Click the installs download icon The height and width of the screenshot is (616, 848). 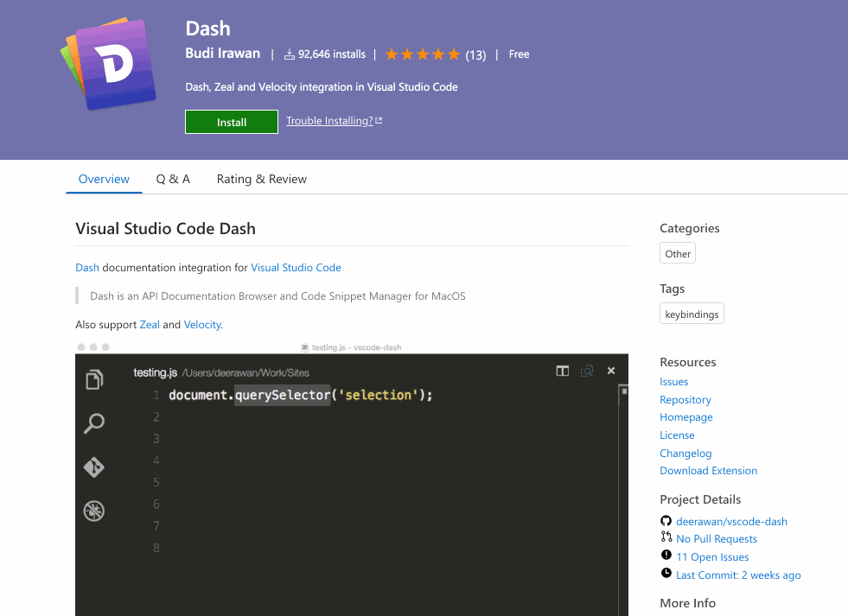pyautogui.click(x=290, y=54)
